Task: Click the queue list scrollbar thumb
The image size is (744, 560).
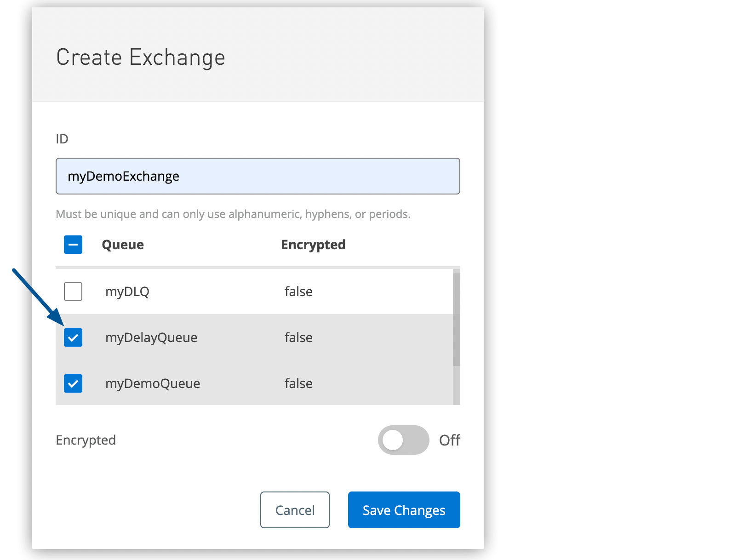Action: click(456, 320)
